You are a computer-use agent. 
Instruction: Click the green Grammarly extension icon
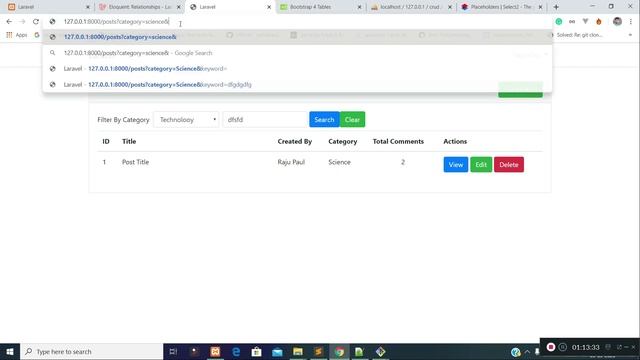point(559,22)
